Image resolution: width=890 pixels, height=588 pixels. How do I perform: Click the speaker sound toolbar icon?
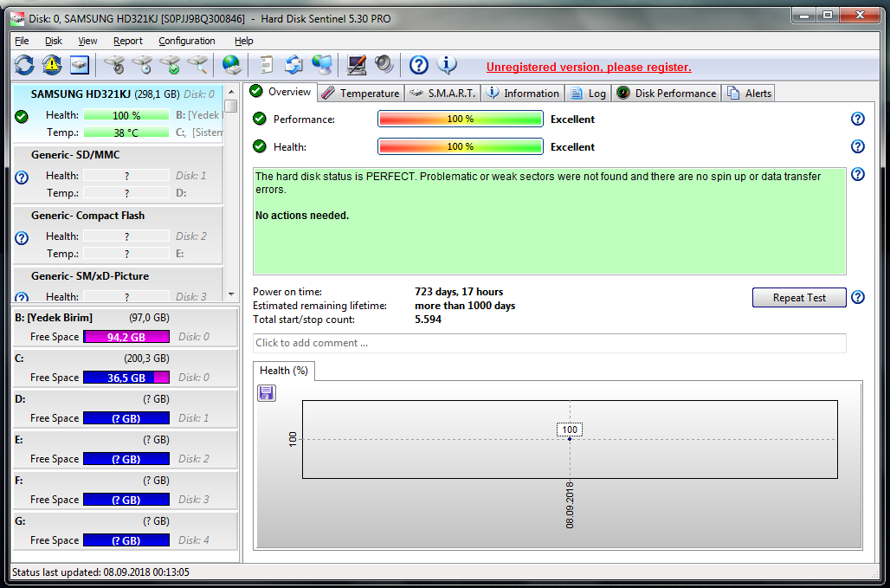(x=384, y=65)
